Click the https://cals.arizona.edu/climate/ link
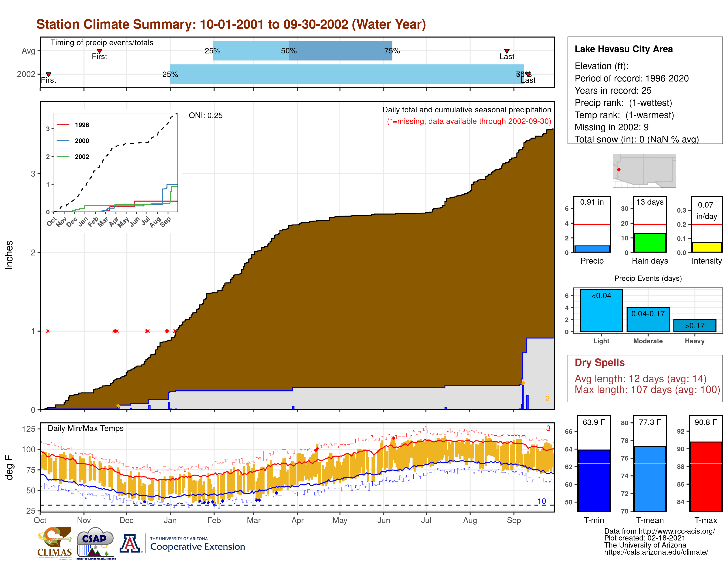This screenshot has height=563, width=728. (x=656, y=552)
